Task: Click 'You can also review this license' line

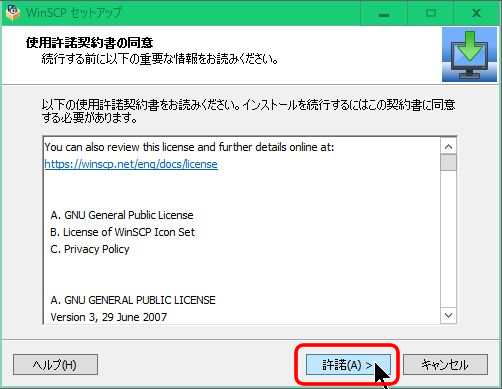Action: coord(189,147)
